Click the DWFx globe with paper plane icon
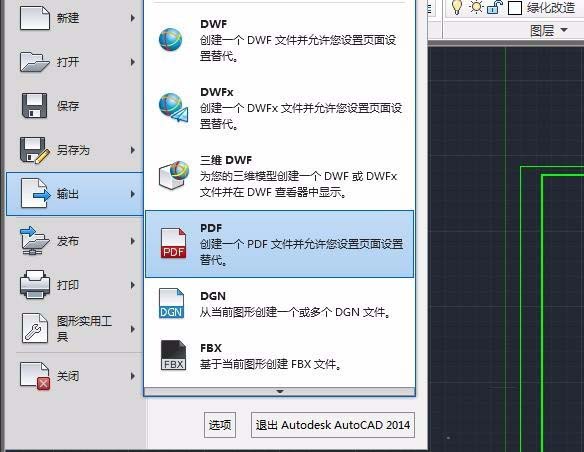Screen dimensions: 584x452 point(173,108)
